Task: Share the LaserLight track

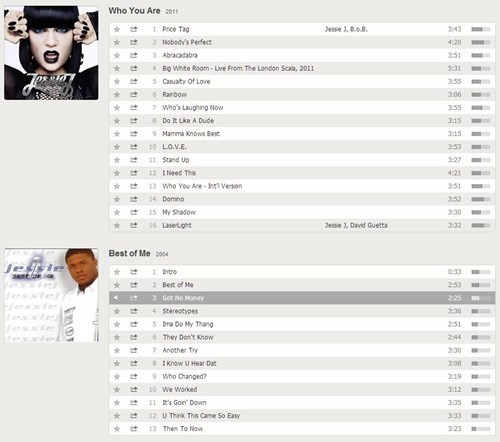Action: click(x=134, y=225)
